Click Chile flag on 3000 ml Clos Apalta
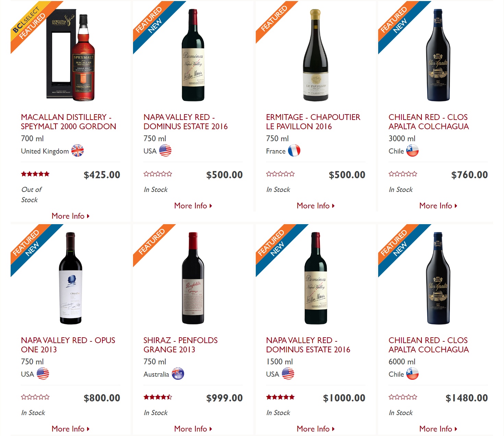The height and width of the screenshot is (436, 504). pos(412,151)
